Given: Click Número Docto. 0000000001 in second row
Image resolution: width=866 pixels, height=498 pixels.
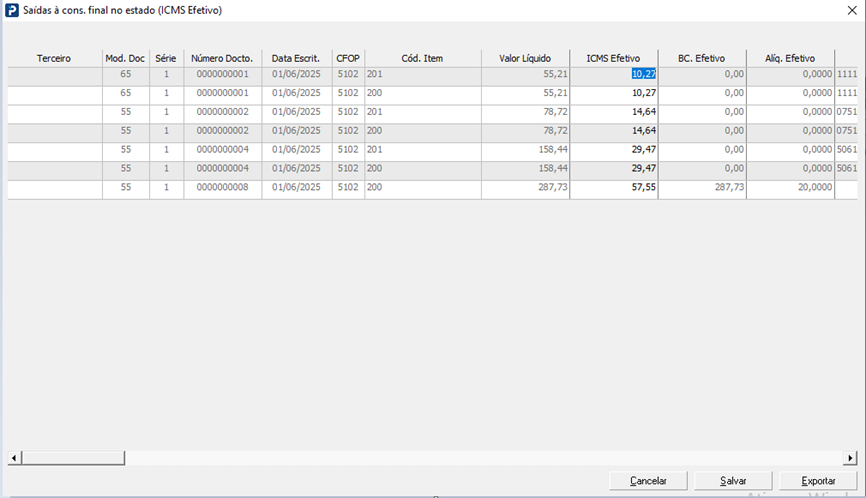Looking at the screenshot, I should click(x=223, y=93).
